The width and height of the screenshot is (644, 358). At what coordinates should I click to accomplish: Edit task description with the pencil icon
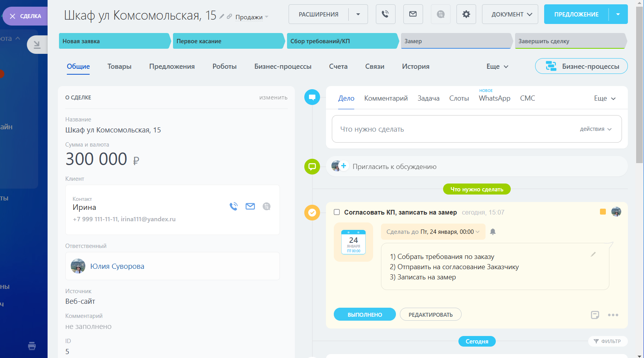(593, 254)
